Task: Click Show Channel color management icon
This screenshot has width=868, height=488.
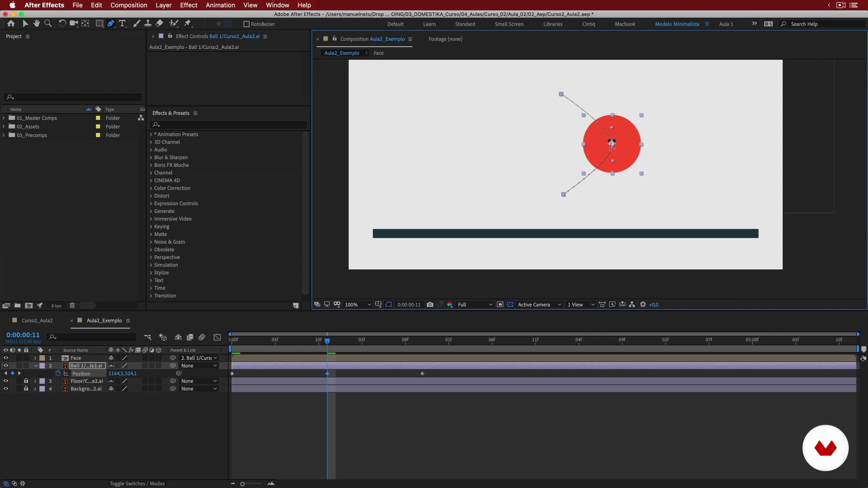Action: tap(450, 305)
